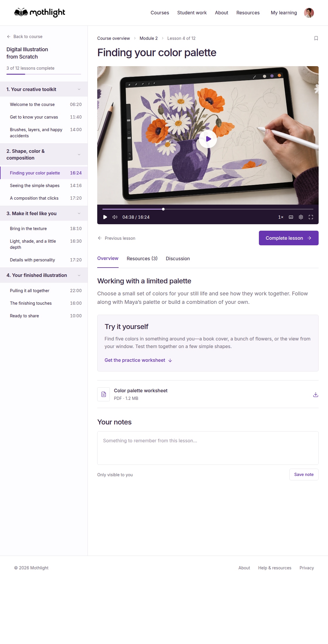Open video settings gear
Screen dimensions: 328x644
[301, 217]
